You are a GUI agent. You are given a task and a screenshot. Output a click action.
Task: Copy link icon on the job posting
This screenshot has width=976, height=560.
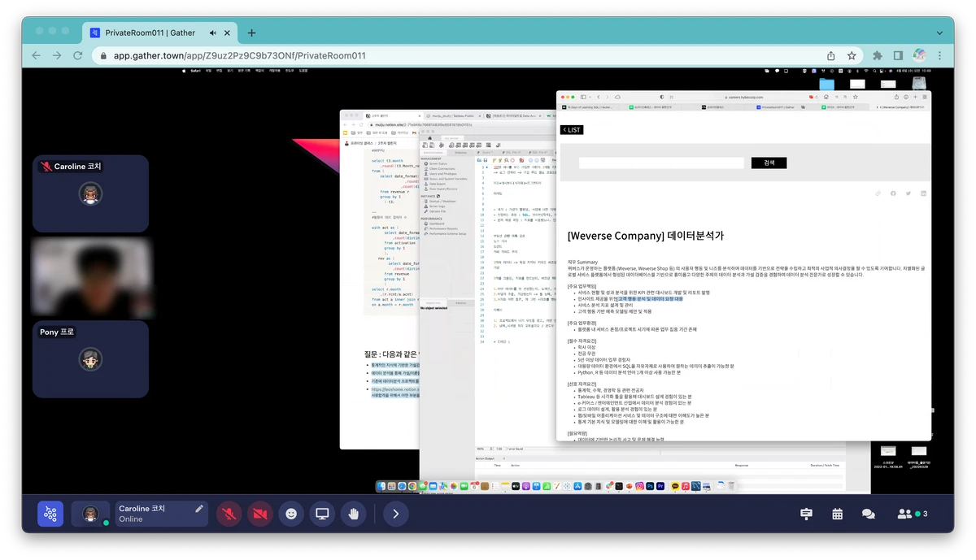pyautogui.click(x=878, y=193)
